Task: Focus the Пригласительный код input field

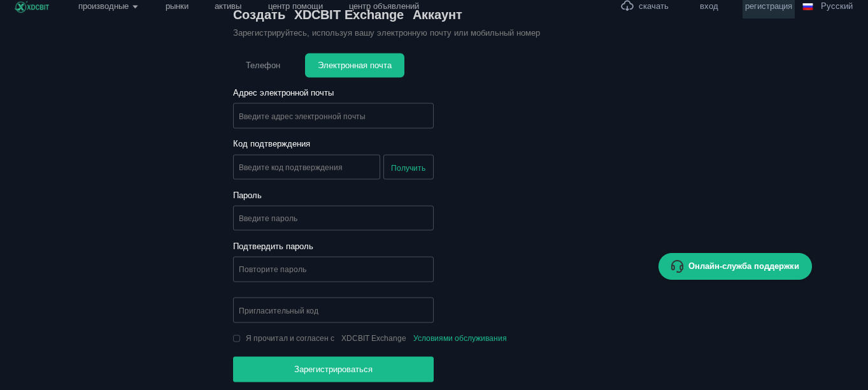Action: pyautogui.click(x=333, y=310)
